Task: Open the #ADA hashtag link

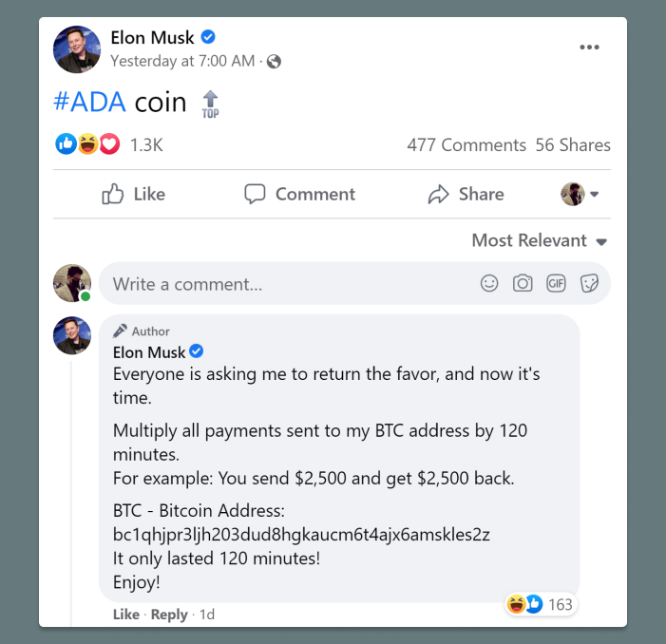Action: coord(90,103)
